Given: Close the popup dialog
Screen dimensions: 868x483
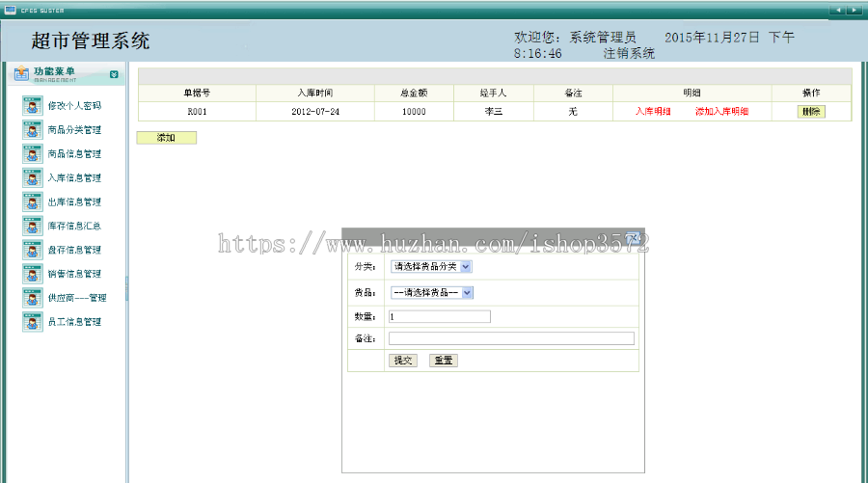Looking at the screenshot, I should (635, 237).
